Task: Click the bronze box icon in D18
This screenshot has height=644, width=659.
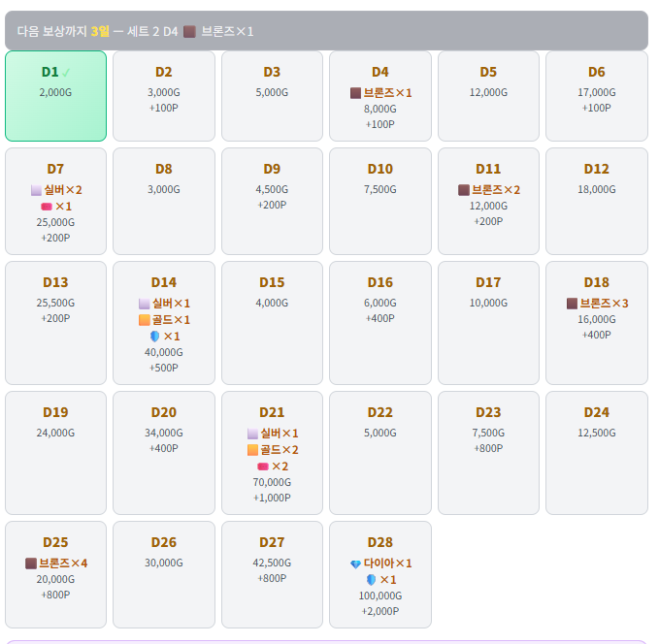Action: click(x=572, y=304)
